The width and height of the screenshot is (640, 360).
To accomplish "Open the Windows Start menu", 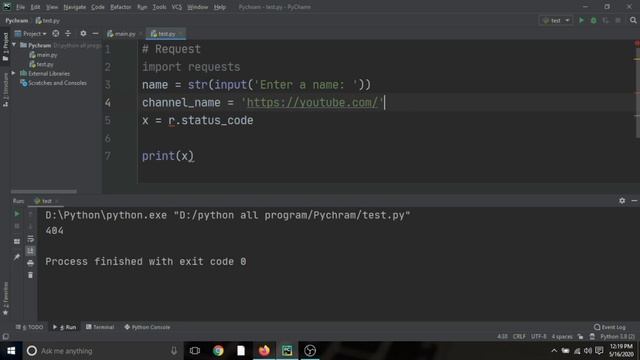I will pyautogui.click(x=11, y=351).
